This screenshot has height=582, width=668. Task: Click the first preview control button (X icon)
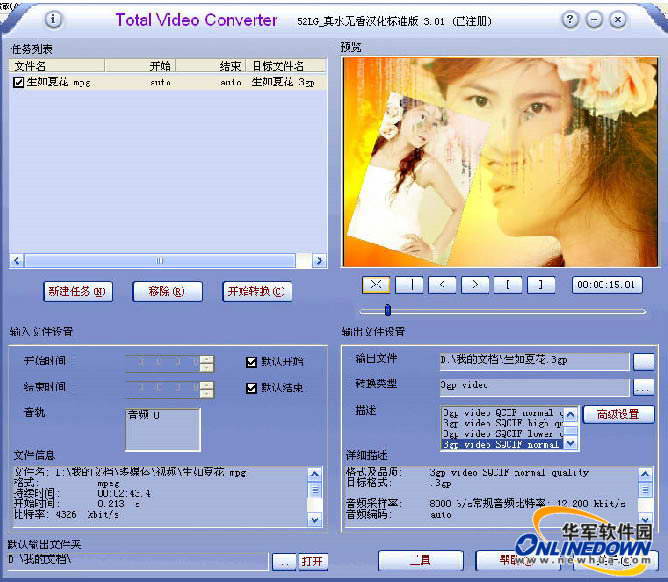pos(376,285)
